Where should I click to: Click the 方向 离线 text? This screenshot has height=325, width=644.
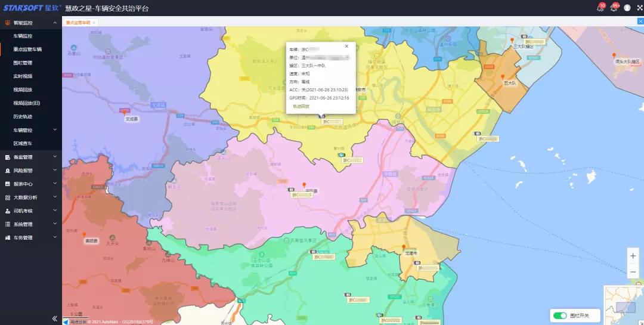pyautogui.click(x=299, y=82)
